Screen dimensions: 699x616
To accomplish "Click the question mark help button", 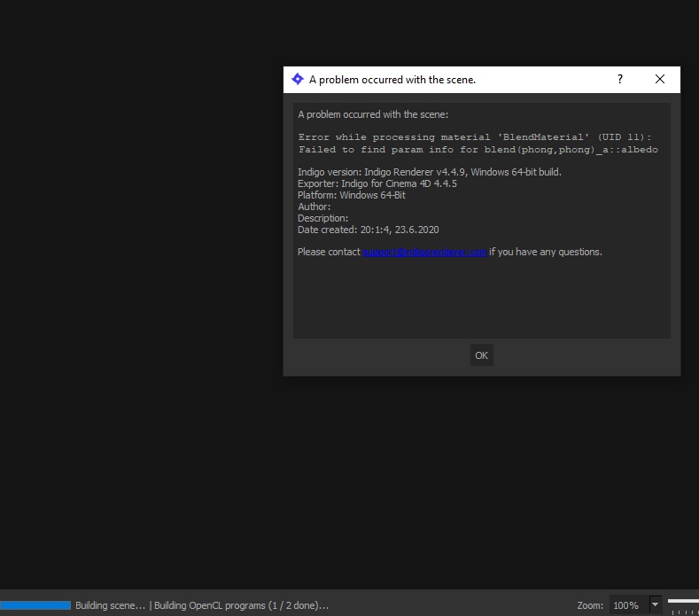I will point(620,79).
